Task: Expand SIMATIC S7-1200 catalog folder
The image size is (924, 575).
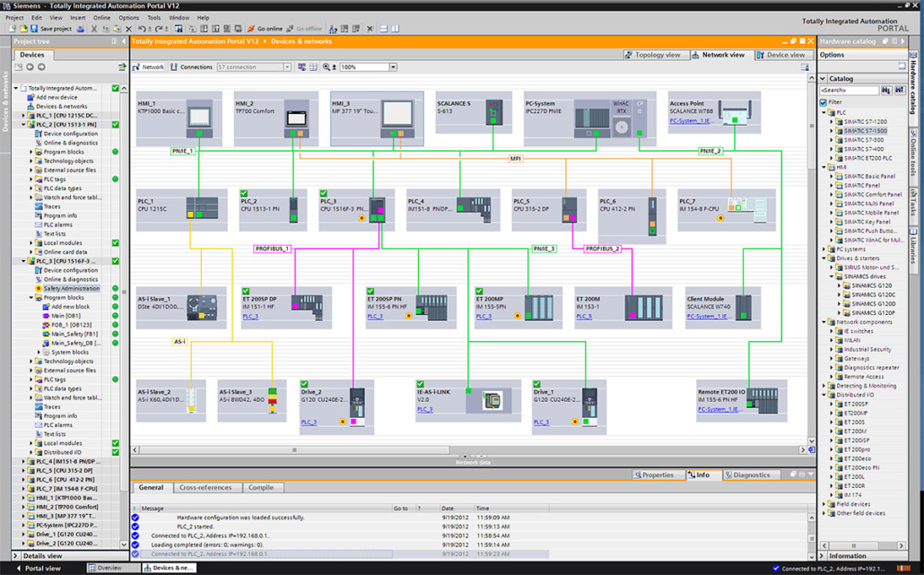Action: click(x=832, y=121)
